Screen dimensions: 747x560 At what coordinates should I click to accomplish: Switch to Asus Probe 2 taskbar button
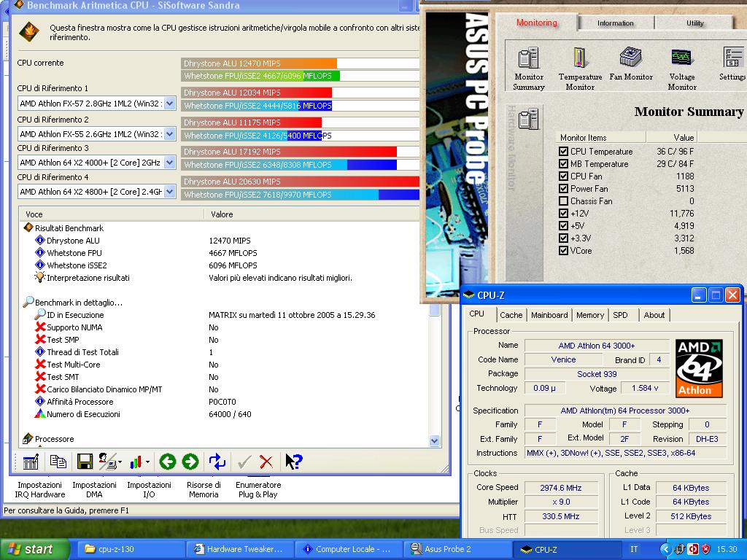coord(458,549)
